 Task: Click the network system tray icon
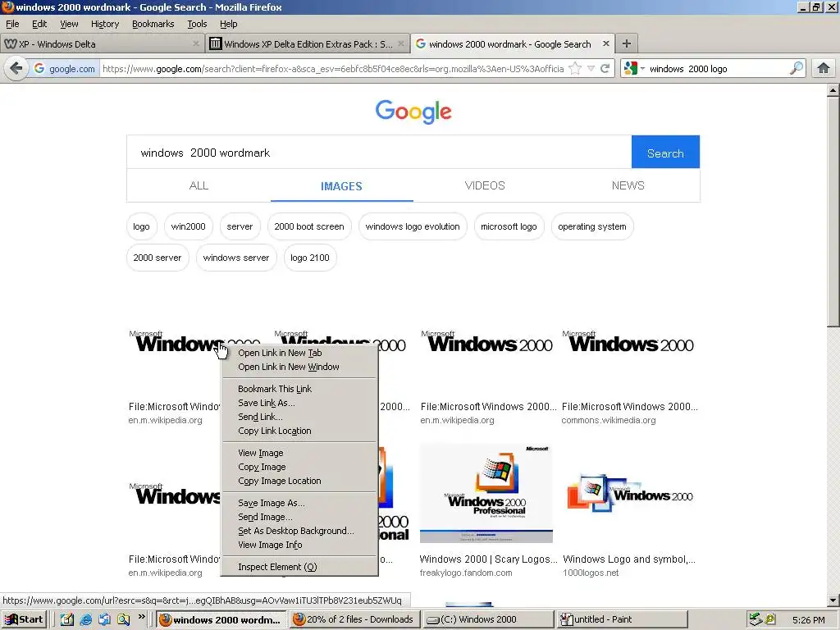pyautogui.click(x=756, y=619)
